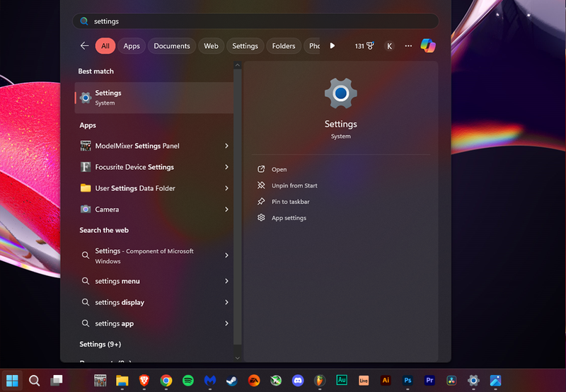Select the All filter tab

pos(105,46)
